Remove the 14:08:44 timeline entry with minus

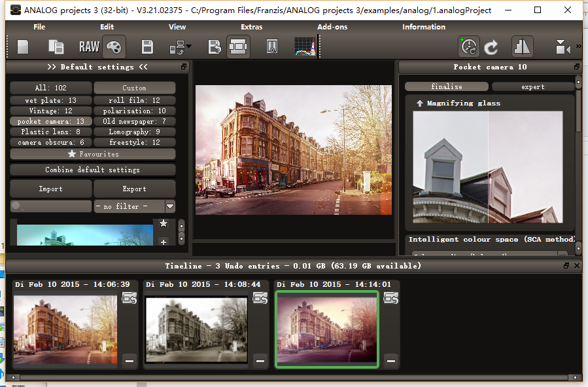tap(260, 361)
